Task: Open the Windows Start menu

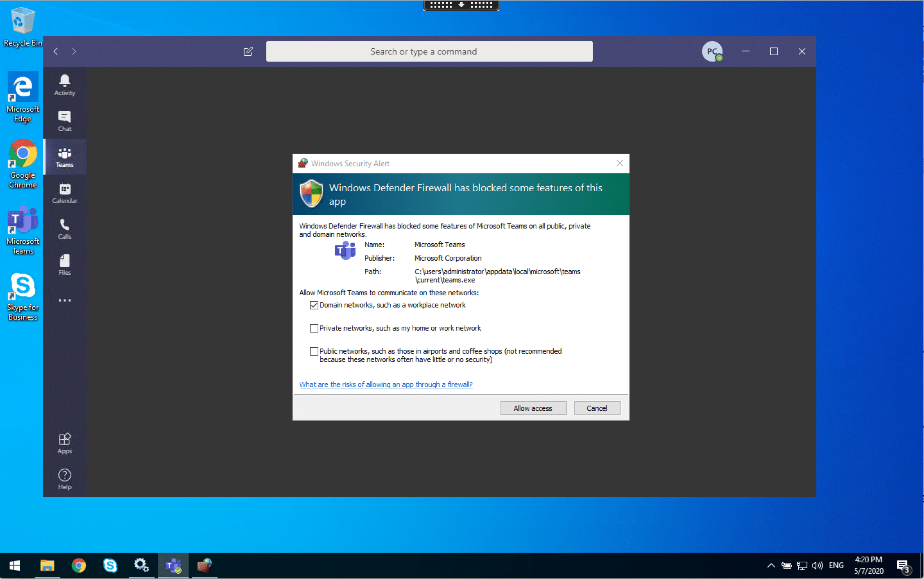Action: (x=14, y=566)
